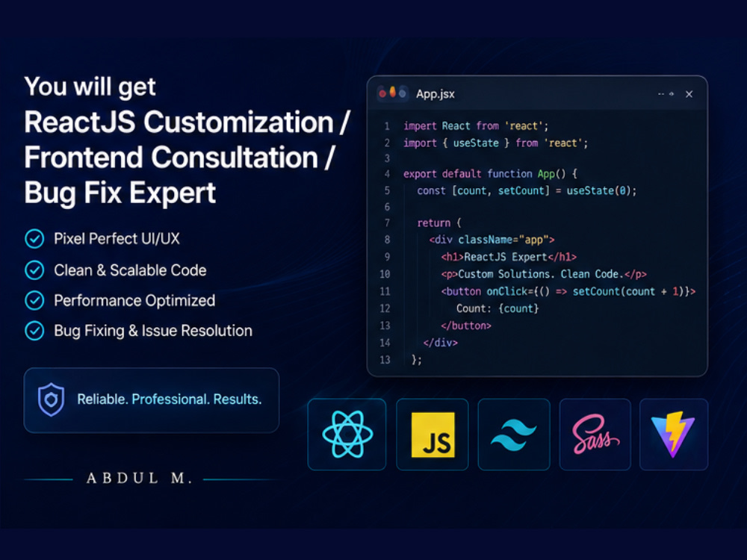
Task: Click the '</button>' closing tag line
Action: click(x=466, y=326)
